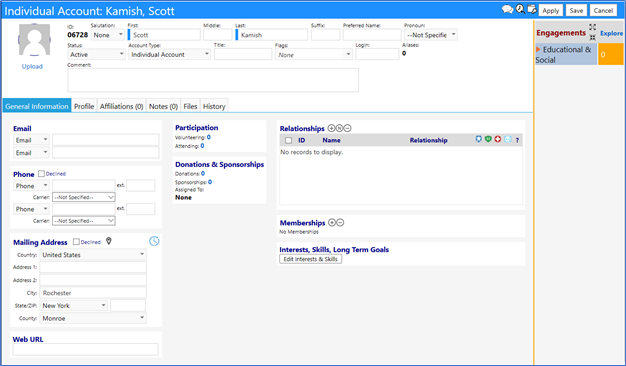Screen dimensions: 626x366
Task: Click the ZIP code field
Action: 128,306
